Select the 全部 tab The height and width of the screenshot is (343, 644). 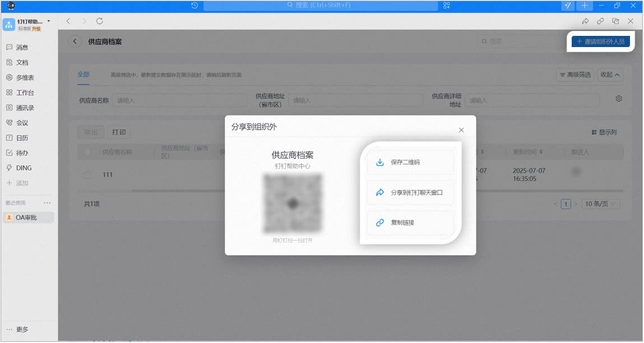tap(84, 75)
